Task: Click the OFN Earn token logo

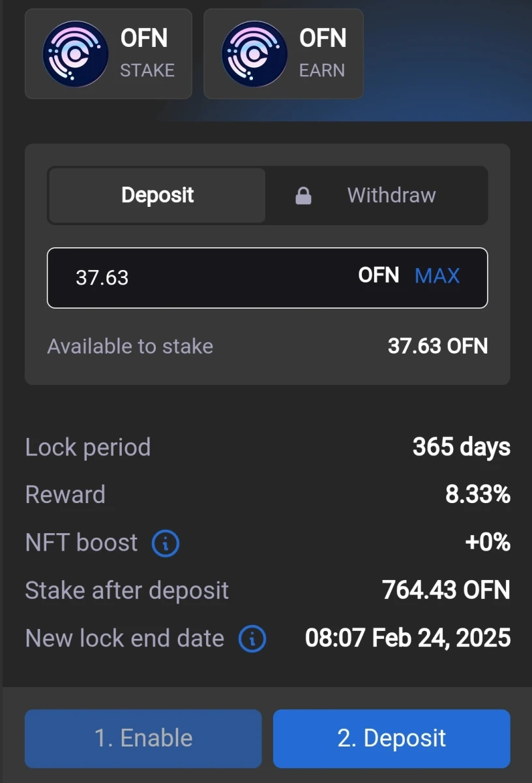Action: 254,54
